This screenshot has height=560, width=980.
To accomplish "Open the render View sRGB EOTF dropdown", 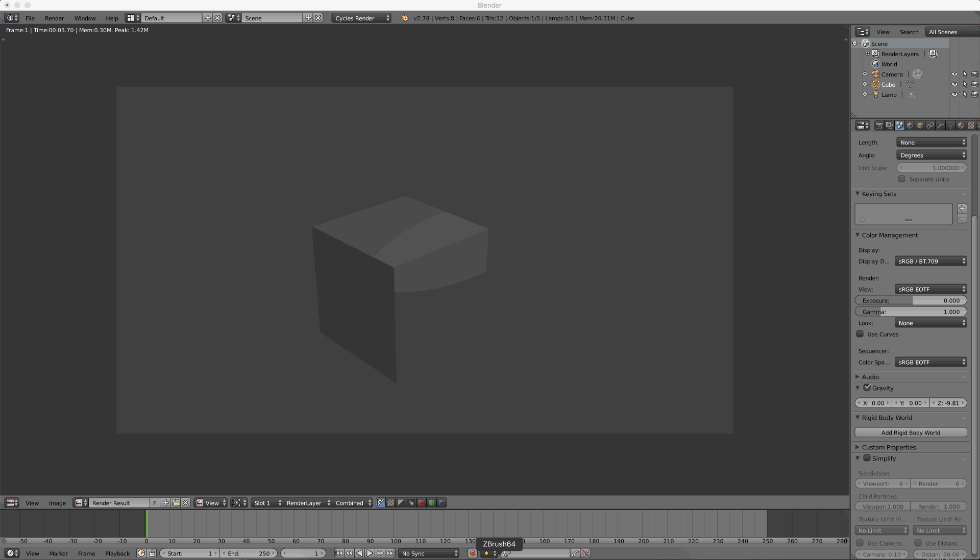I will click(931, 289).
